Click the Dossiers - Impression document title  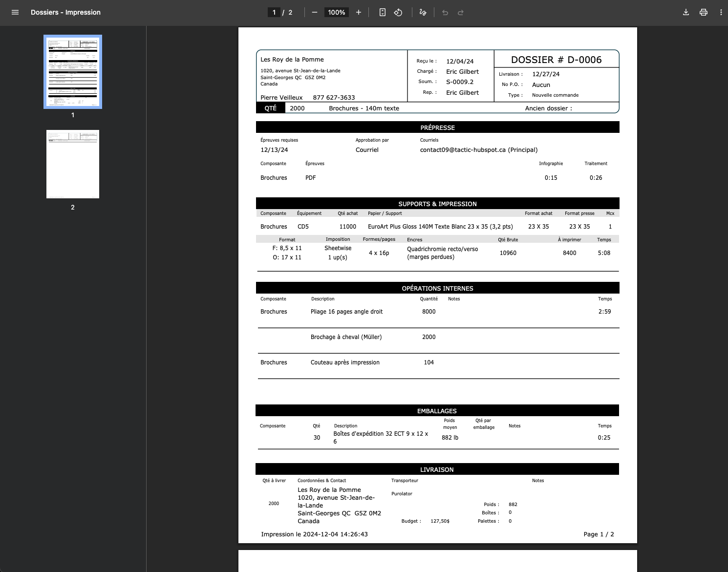[65, 12]
